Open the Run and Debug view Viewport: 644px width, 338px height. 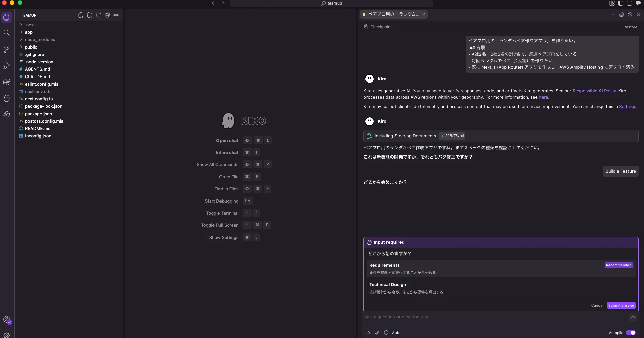pyautogui.click(x=7, y=66)
